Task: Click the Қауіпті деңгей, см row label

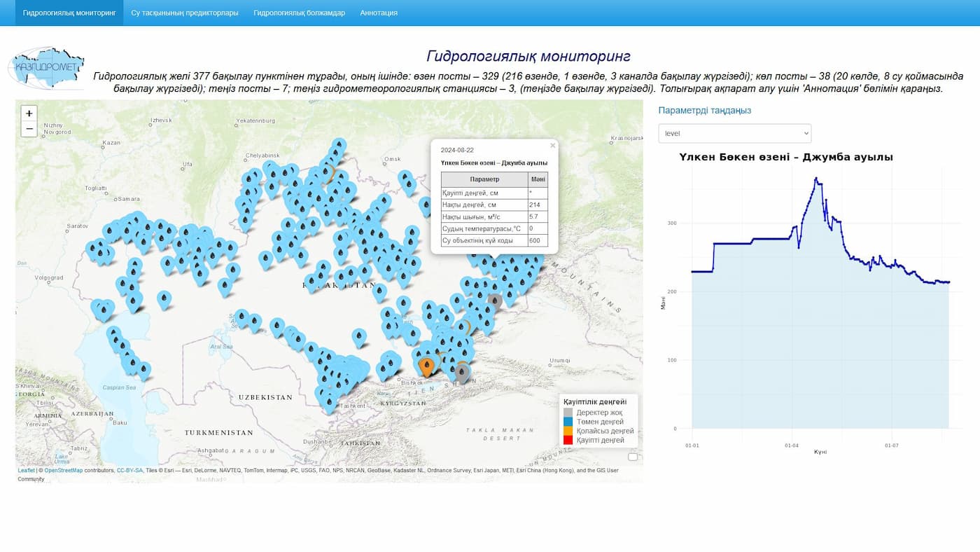Action: pos(484,193)
